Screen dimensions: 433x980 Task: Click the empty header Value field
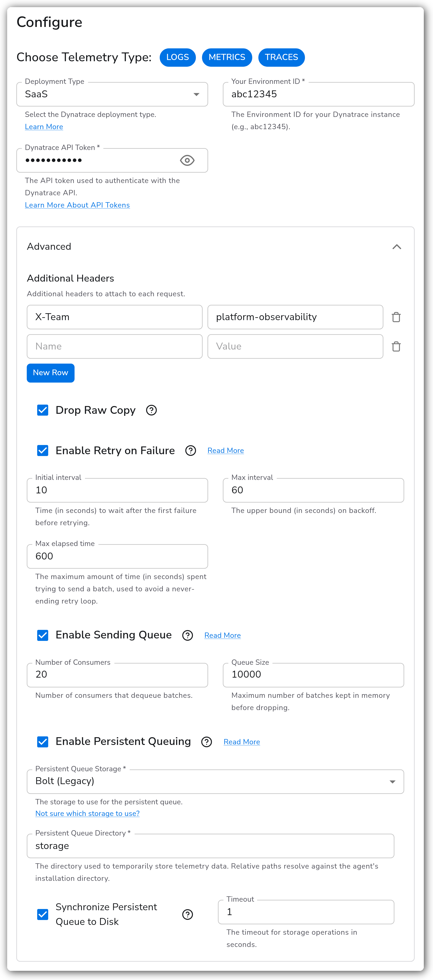coord(295,346)
